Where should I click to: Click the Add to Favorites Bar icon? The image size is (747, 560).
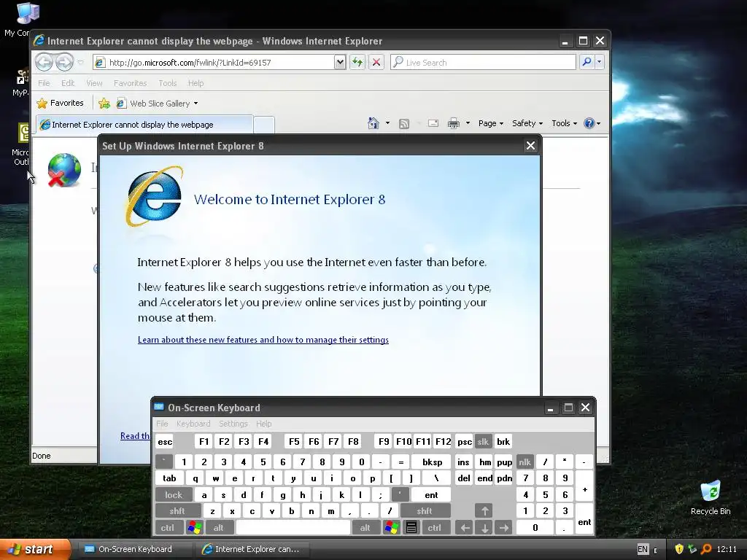(104, 103)
